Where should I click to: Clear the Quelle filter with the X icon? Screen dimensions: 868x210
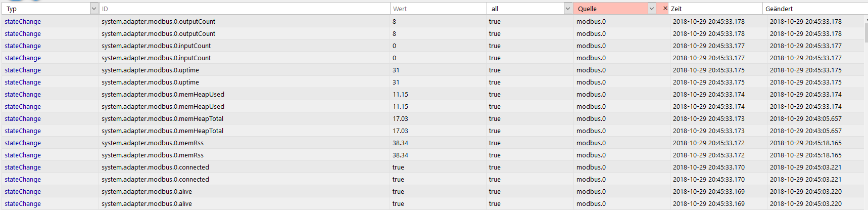pyautogui.click(x=665, y=8)
